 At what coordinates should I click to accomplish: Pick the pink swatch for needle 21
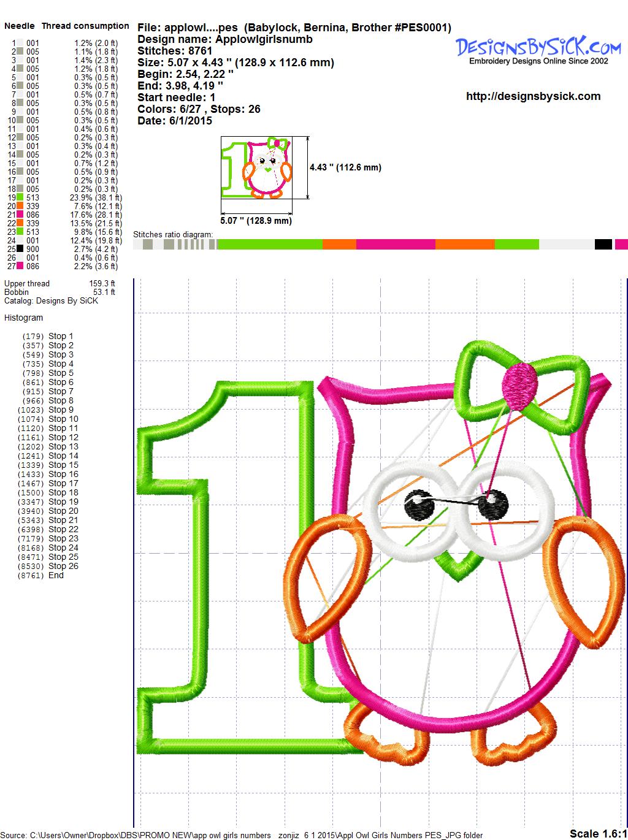coord(20,215)
